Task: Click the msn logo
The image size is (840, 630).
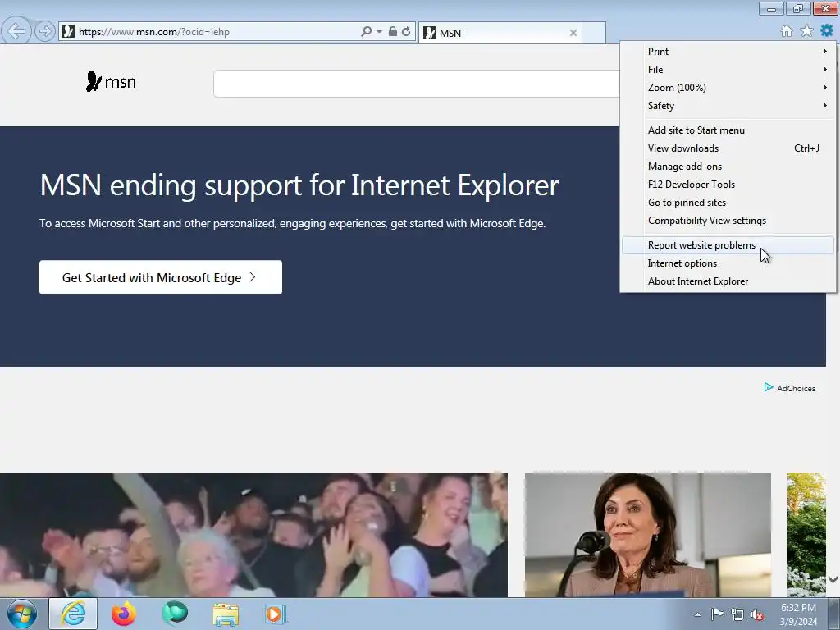Action: click(x=111, y=81)
